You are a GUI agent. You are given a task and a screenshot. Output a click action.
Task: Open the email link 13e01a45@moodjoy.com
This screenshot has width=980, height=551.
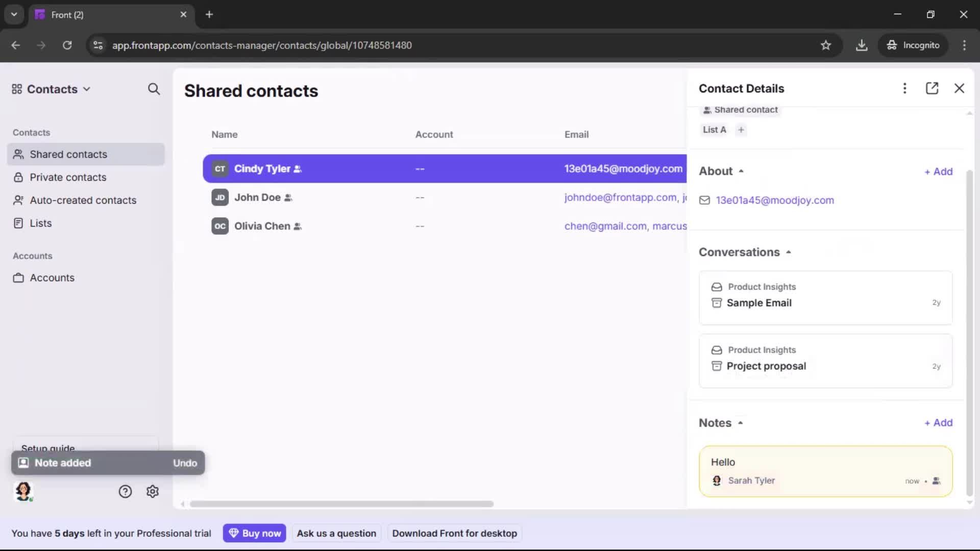coord(775,200)
